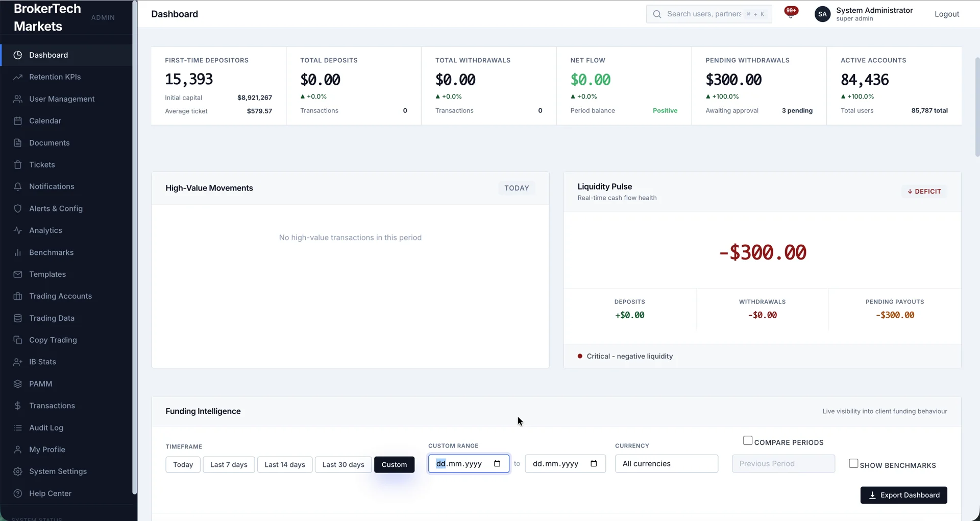
Task: Enable Show Benchmarks
Action: point(853,463)
